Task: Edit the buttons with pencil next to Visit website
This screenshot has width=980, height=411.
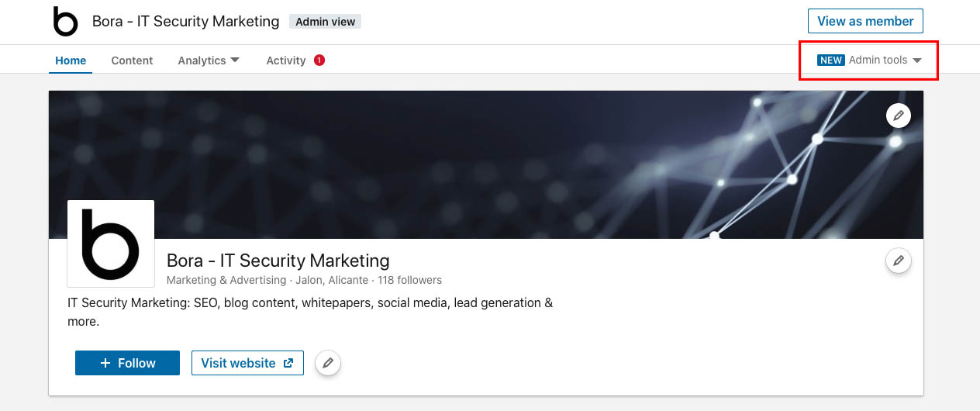Action: pyautogui.click(x=328, y=363)
